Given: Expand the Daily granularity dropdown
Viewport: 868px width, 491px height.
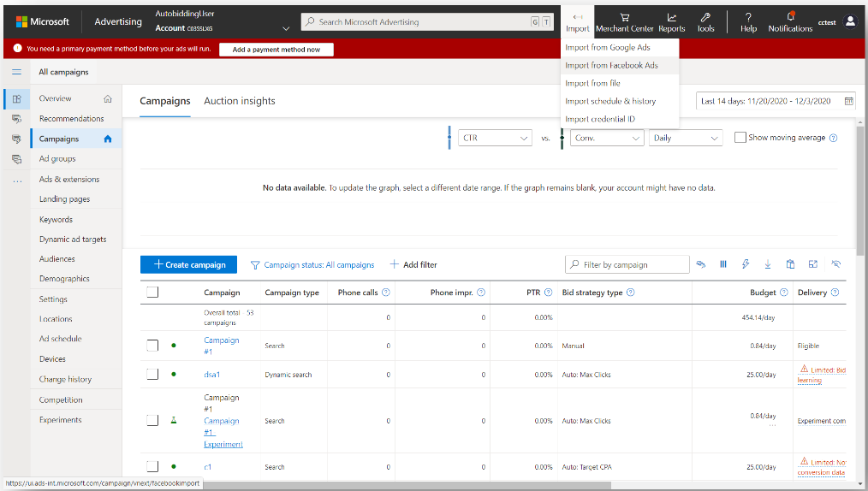Looking at the screenshot, I should [686, 138].
